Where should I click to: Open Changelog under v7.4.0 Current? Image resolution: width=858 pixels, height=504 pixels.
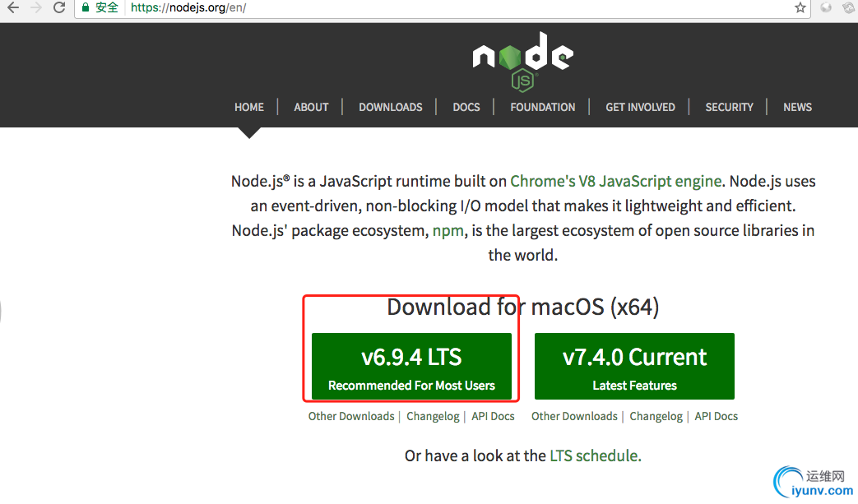[656, 417]
